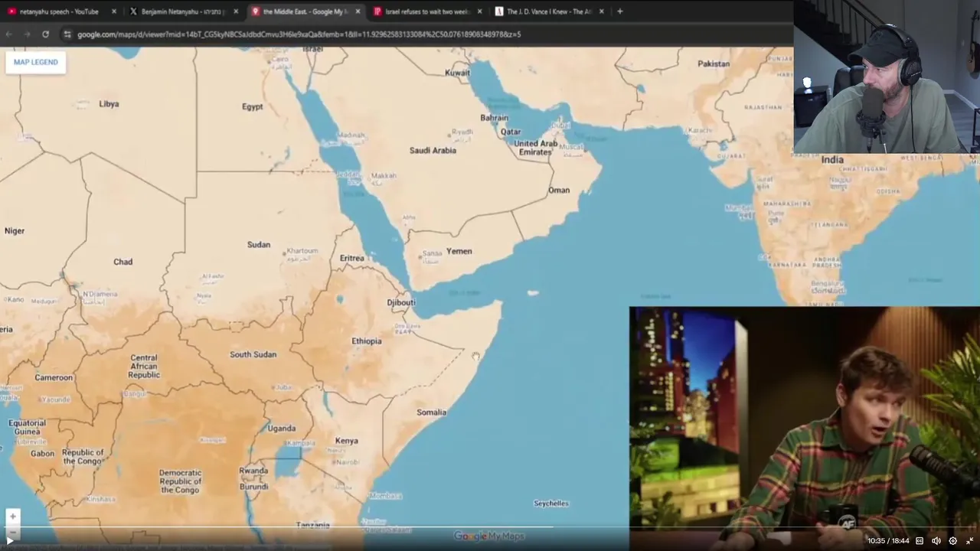Click the Kuwait label on the map
This screenshot has height=551, width=980.
pos(458,73)
